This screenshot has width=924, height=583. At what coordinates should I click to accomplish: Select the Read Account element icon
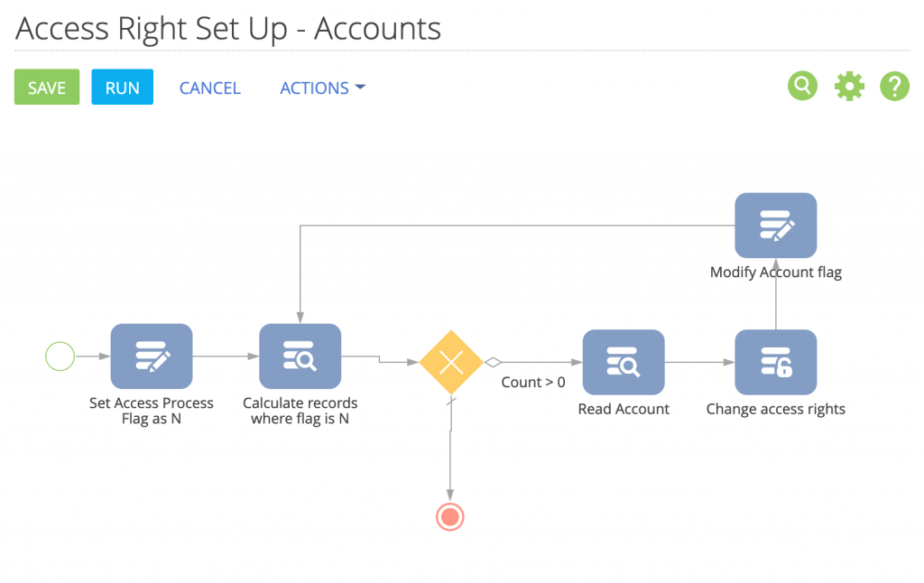pos(624,363)
